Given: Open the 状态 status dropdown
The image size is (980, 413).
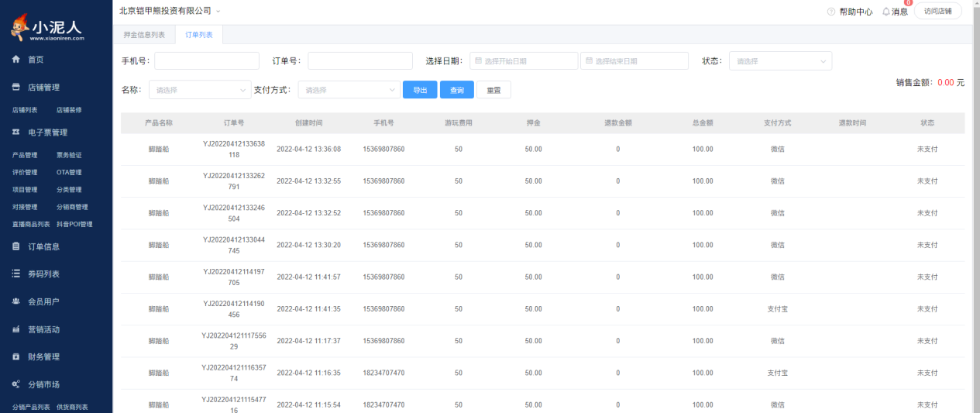Looking at the screenshot, I should [x=780, y=61].
